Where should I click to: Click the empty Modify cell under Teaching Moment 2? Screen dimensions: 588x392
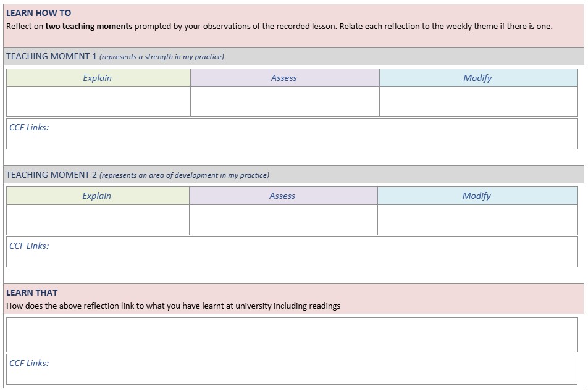pyautogui.click(x=478, y=220)
